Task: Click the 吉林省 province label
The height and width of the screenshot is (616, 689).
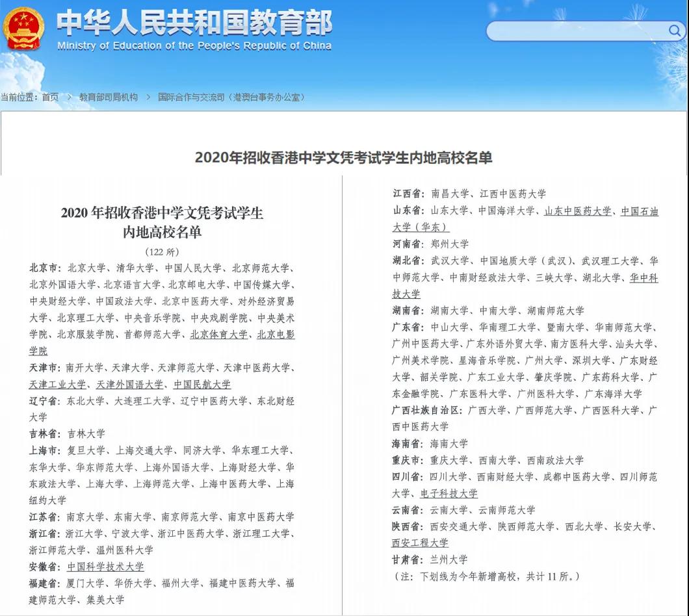Action: click(x=45, y=434)
